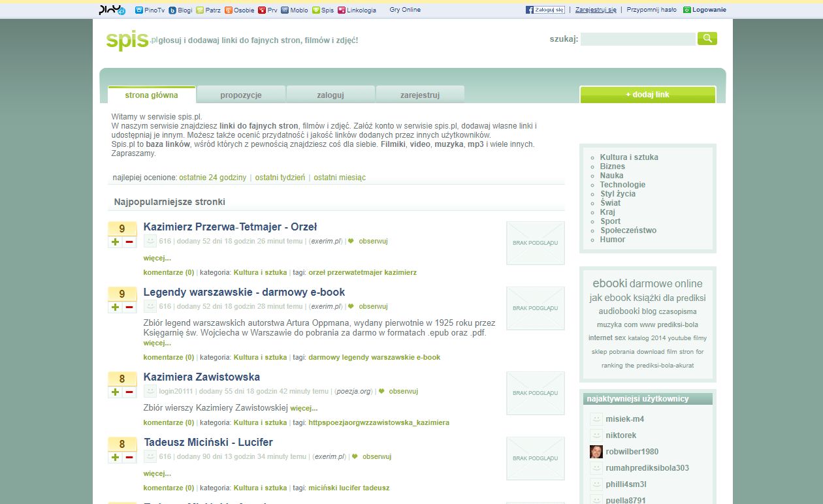Image resolution: width=823 pixels, height=504 pixels.
Task: Click niktorek avatar icon
Action: [x=596, y=435]
